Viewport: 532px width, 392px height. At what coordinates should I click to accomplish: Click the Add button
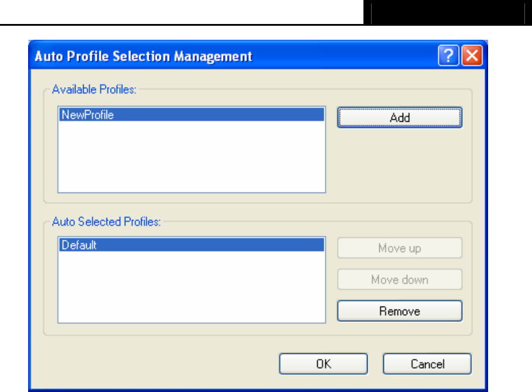(400, 118)
